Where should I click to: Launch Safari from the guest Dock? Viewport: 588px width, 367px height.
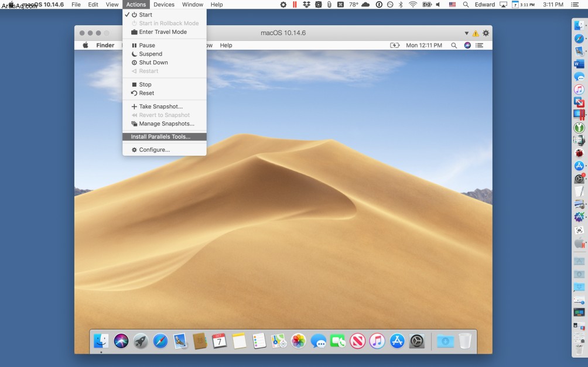pyautogui.click(x=160, y=341)
